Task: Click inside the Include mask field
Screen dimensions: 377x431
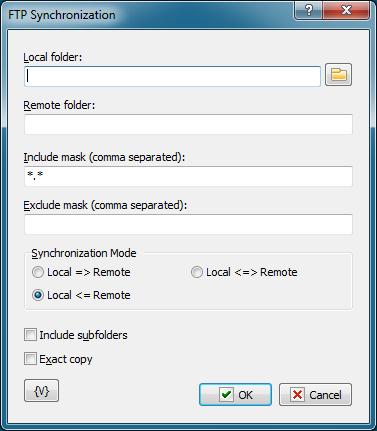Action: click(x=188, y=176)
